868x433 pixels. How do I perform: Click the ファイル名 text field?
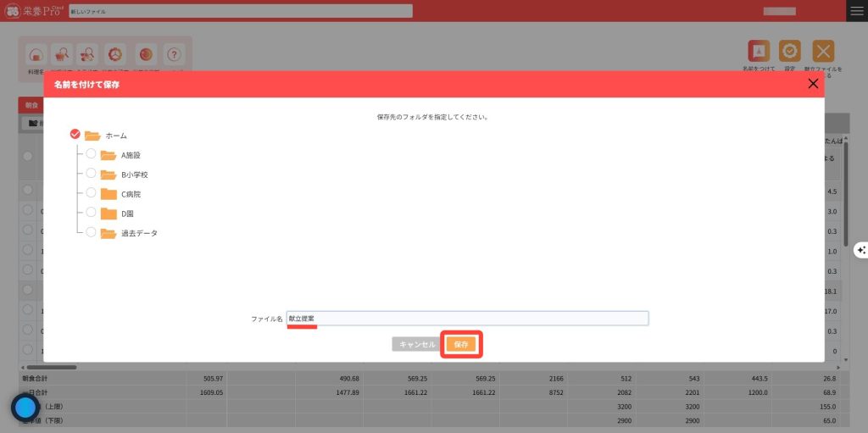coord(467,319)
